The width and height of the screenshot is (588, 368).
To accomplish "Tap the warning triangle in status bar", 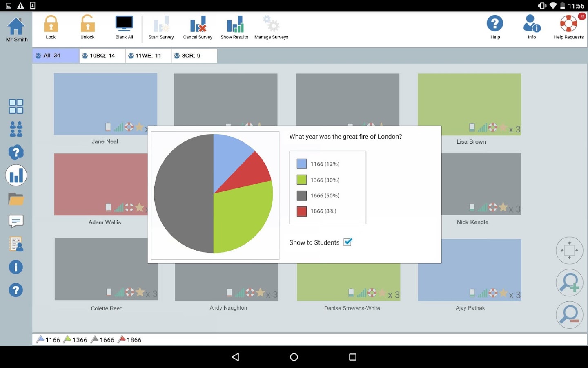I will coord(20,6).
